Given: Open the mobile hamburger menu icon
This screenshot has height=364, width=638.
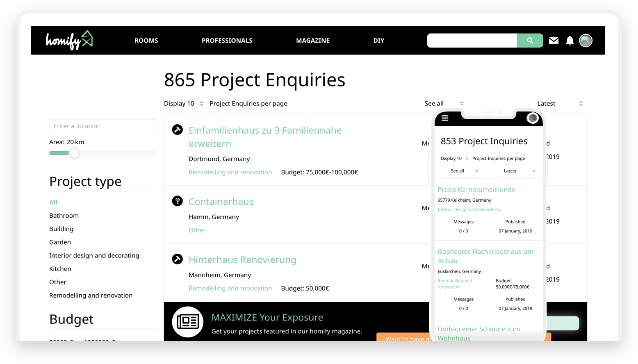Looking at the screenshot, I should click(x=445, y=118).
